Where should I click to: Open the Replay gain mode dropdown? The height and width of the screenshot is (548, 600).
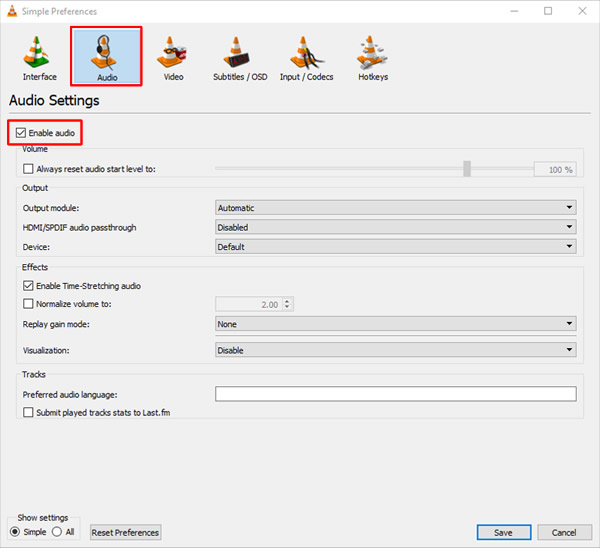point(396,324)
